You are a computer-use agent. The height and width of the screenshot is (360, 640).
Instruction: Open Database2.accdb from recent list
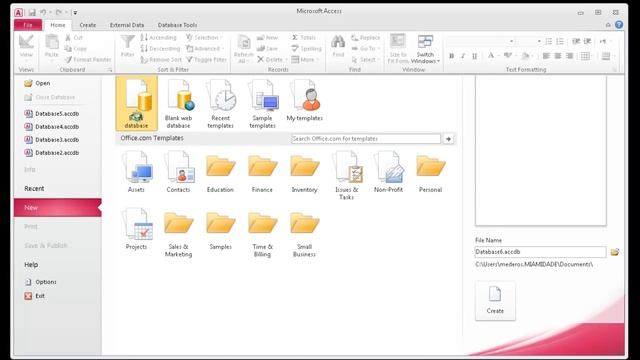(52, 153)
